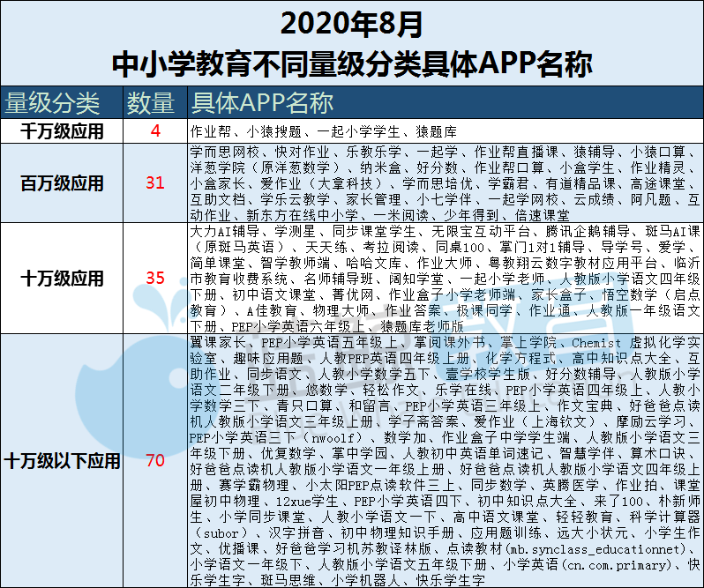Select the '数量' column header
Viewport: 704px width, 588px height.
(x=150, y=103)
